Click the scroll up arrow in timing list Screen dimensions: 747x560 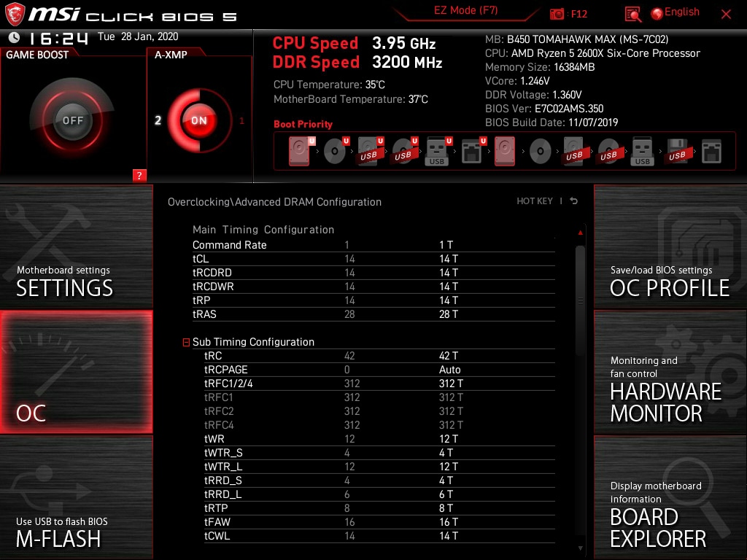(x=580, y=233)
